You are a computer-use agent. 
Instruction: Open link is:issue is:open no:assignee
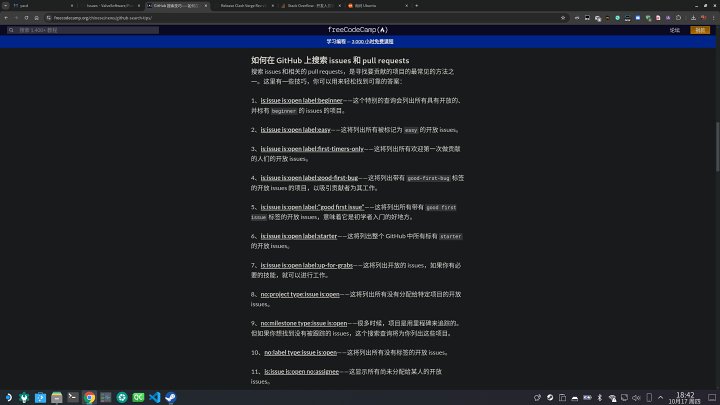(x=301, y=371)
